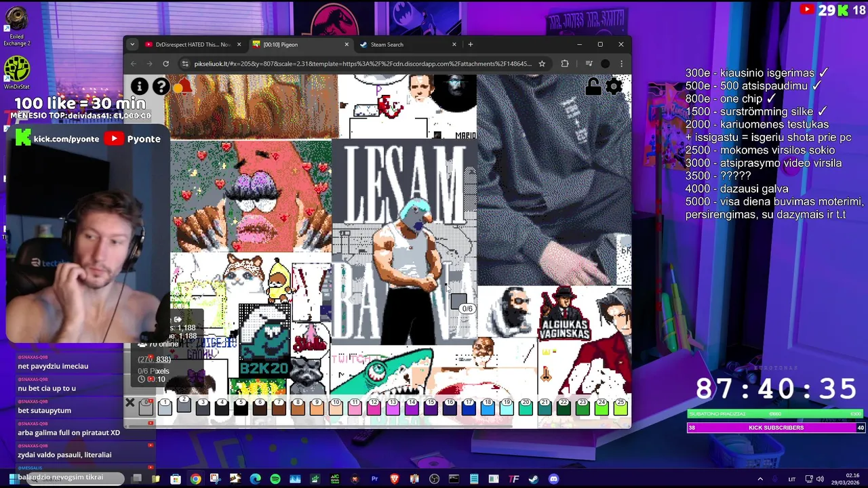
Task: Bookmark this page with the star
Action: point(542,64)
